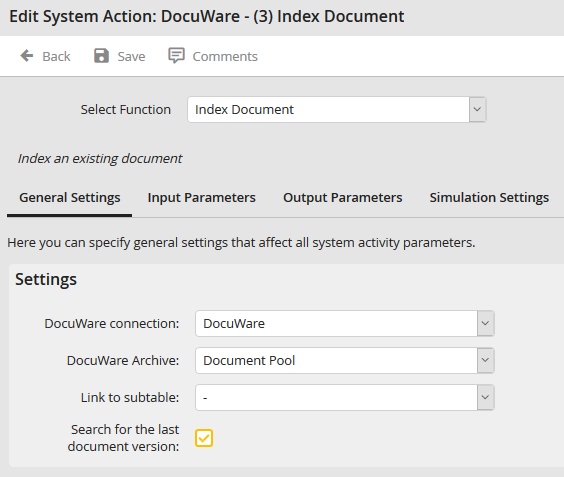The height and width of the screenshot is (477, 564).
Task: Switch to the Simulation Settings tab
Action: (489, 198)
